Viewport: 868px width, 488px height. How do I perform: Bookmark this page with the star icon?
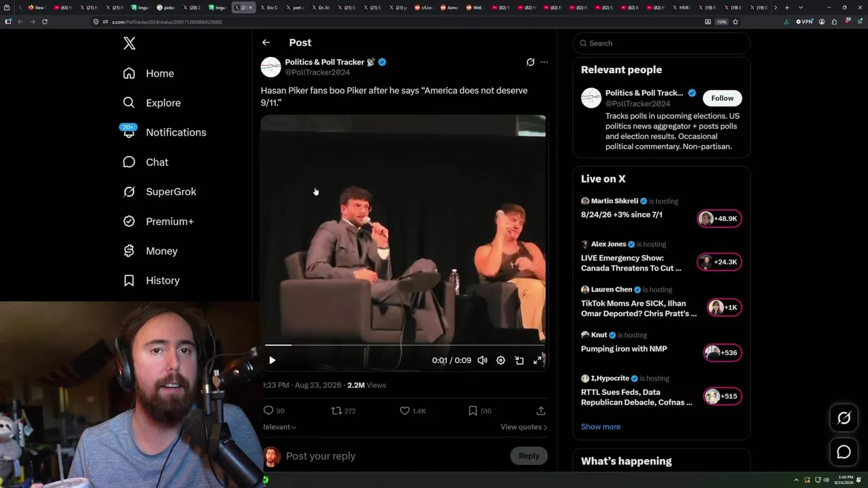735,22
